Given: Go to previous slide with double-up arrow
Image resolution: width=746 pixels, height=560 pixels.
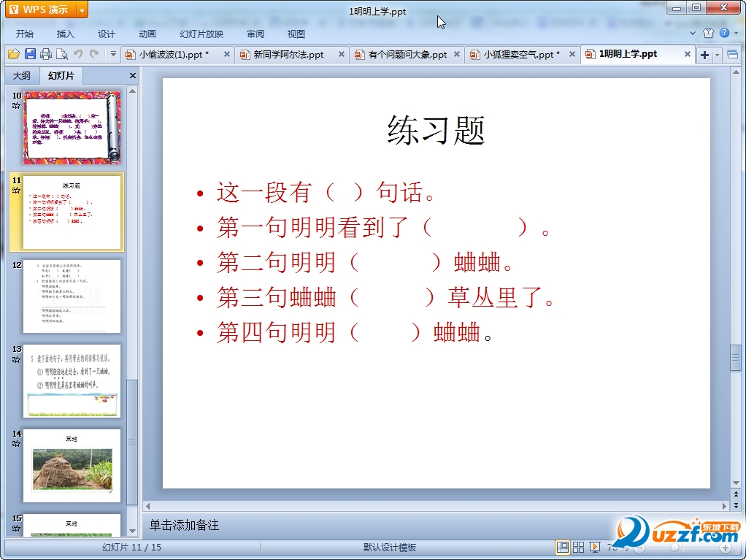Looking at the screenshot, I should [736, 494].
